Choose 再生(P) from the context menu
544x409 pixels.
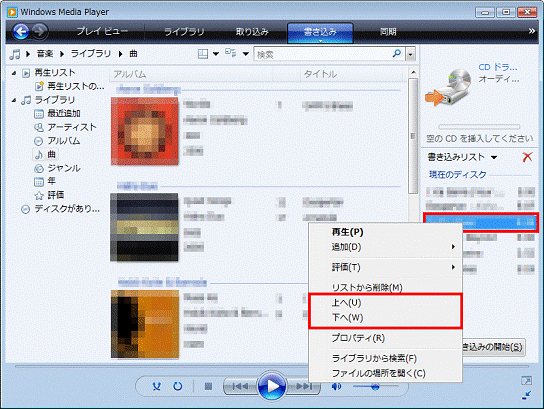[385, 232]
